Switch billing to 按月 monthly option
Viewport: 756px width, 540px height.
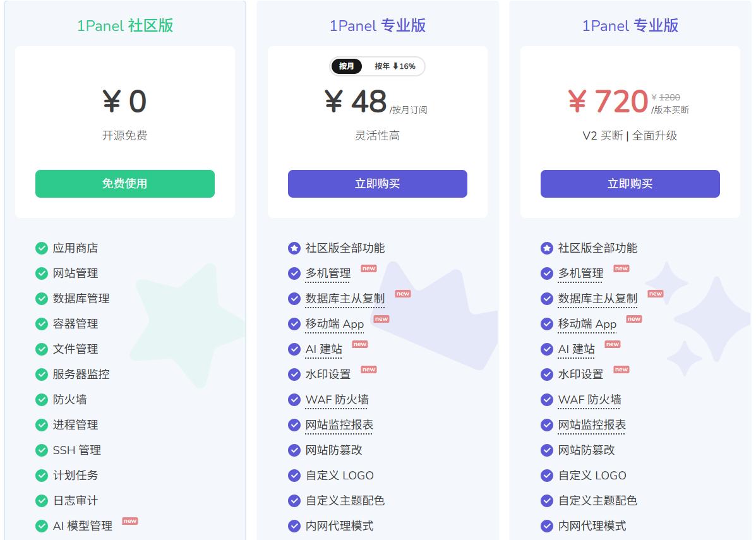[x=347, y=66]
